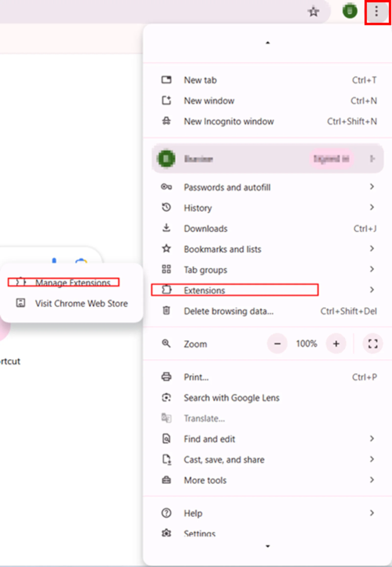The height and width of the screenshot is (567, 392).
Task: Choose Visit Chrome Web Store
Action: coord(81,303)
